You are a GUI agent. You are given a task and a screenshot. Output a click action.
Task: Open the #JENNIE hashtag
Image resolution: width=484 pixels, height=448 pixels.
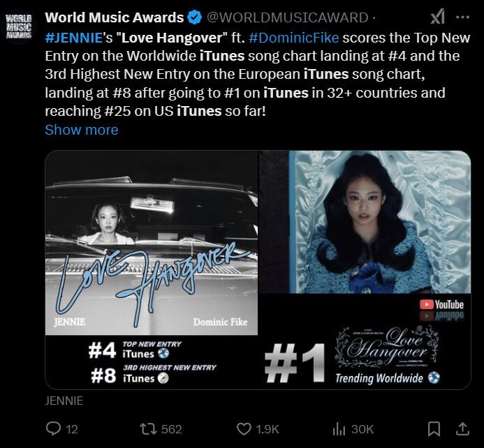[73, 38]
